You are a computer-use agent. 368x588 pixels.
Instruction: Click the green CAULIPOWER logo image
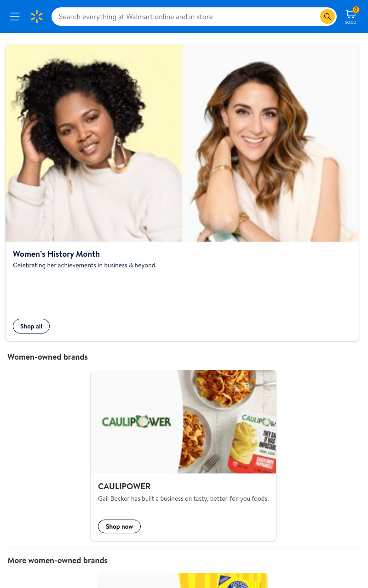point(136,422)
